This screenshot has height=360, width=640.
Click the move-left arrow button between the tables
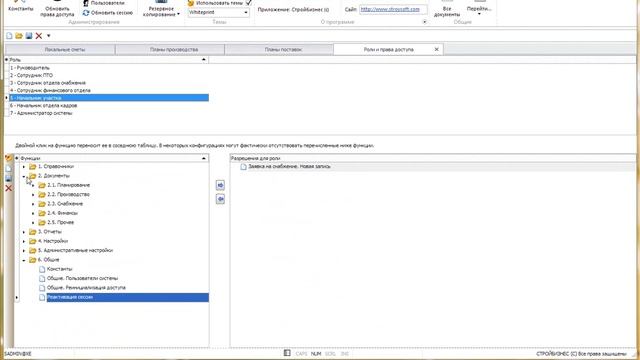tap(220, 199)
